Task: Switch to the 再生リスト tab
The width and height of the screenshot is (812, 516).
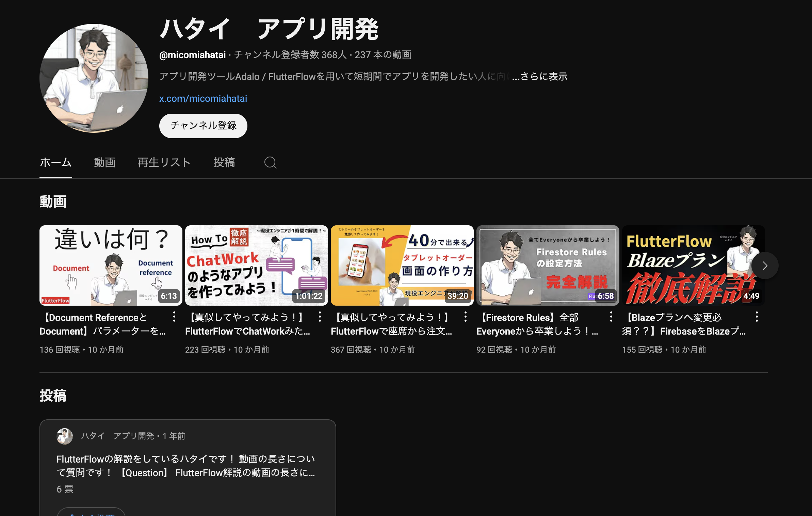Action: tap(164, 163)
